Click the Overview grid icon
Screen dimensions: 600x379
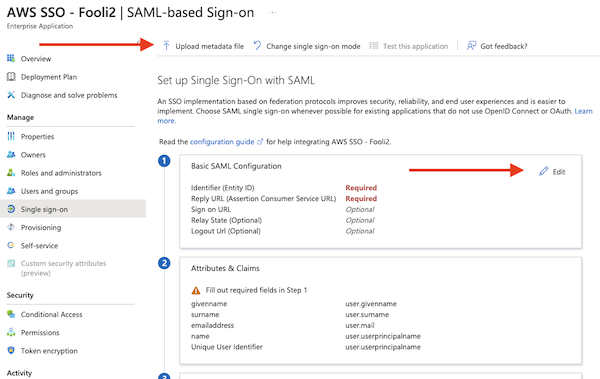coord(11,58)
